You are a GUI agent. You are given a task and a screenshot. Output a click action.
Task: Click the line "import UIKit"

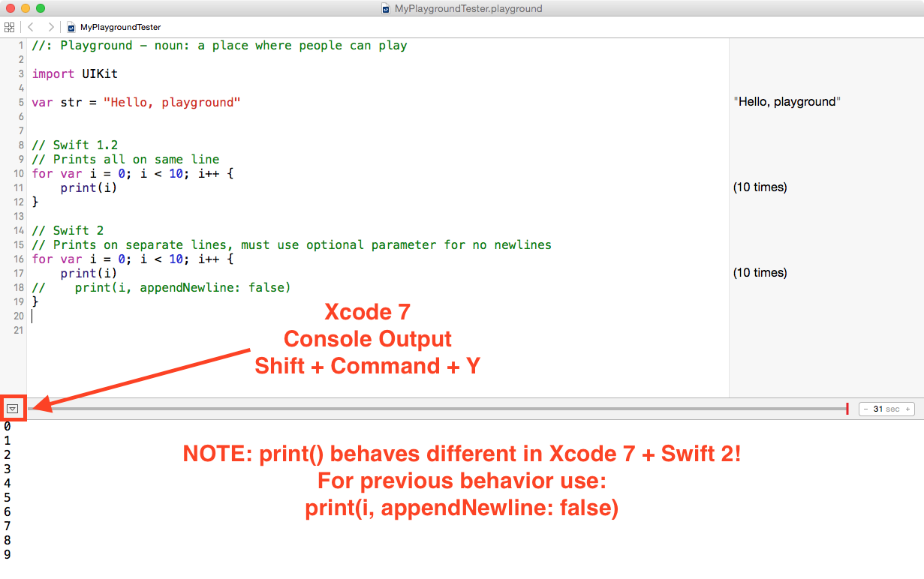[75, 73]
